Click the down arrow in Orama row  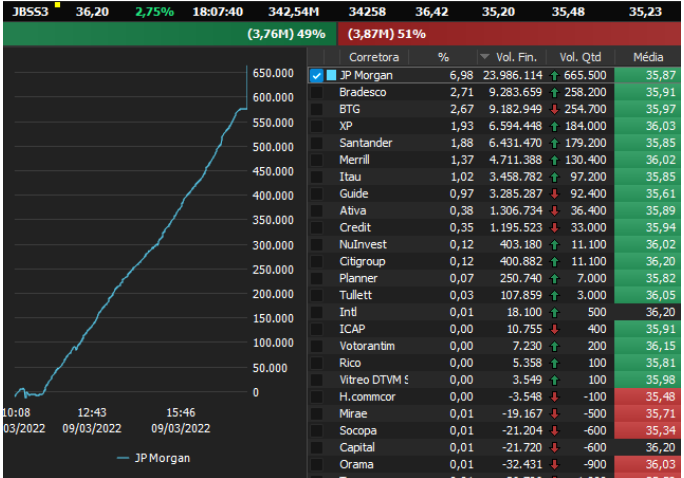point(554,465)
